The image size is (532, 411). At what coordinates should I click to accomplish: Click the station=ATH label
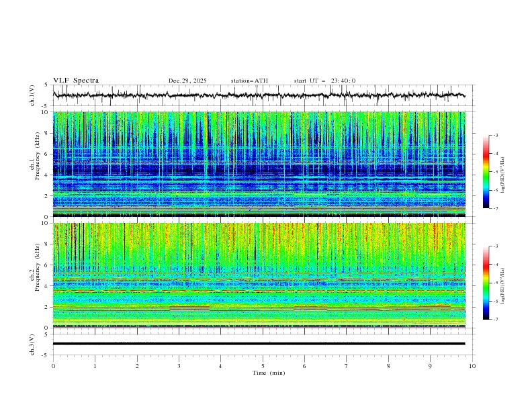tap(249, 81)
